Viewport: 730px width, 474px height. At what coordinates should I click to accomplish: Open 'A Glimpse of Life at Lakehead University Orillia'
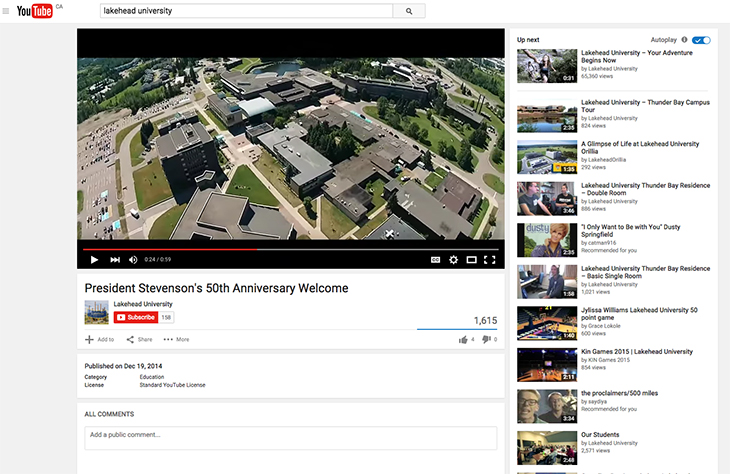coord(640,147)
